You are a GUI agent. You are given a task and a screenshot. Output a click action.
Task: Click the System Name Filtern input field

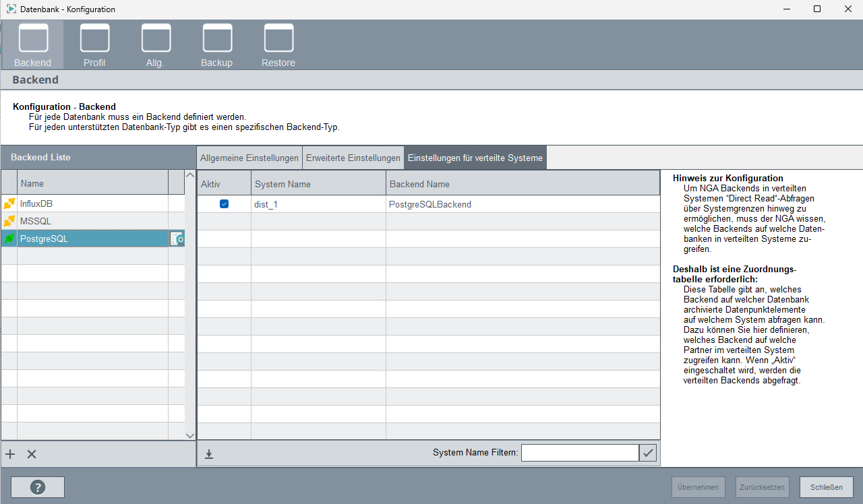tap(579, 453)
